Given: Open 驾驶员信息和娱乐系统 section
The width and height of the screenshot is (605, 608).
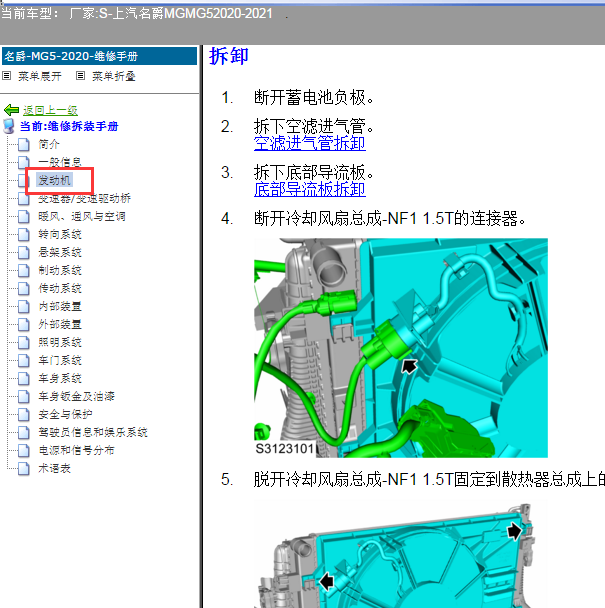Looking at the screenshot, I should click(x=93, y=432).
